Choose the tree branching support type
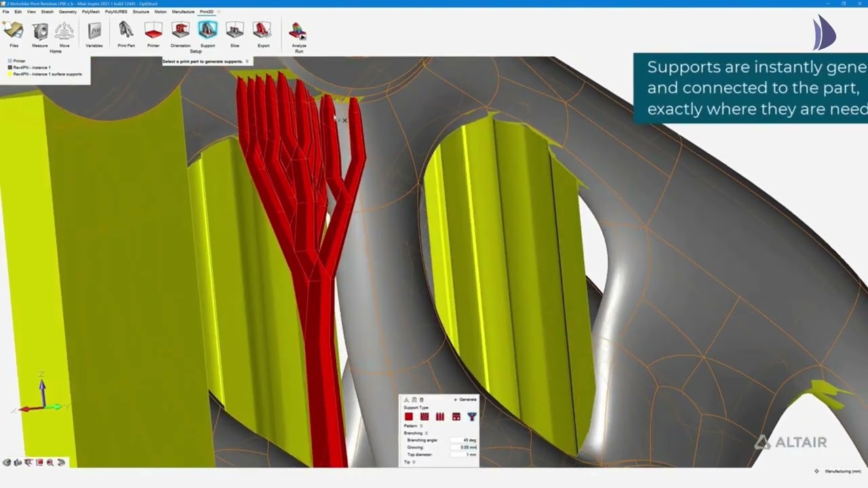The image size is (868, 488). coord(472,416)
